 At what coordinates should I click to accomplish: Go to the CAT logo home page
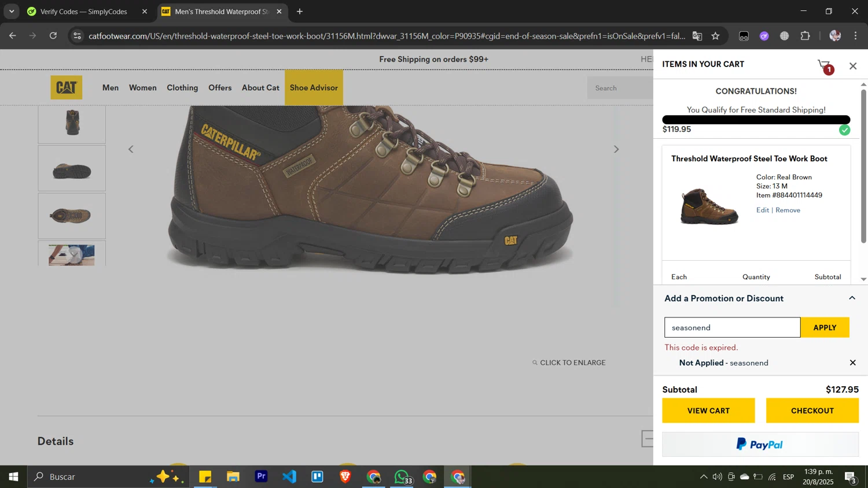pos(66,87)
